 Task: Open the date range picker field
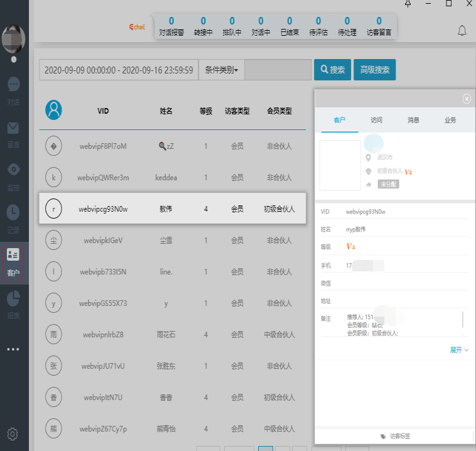(x=119, y=70)
